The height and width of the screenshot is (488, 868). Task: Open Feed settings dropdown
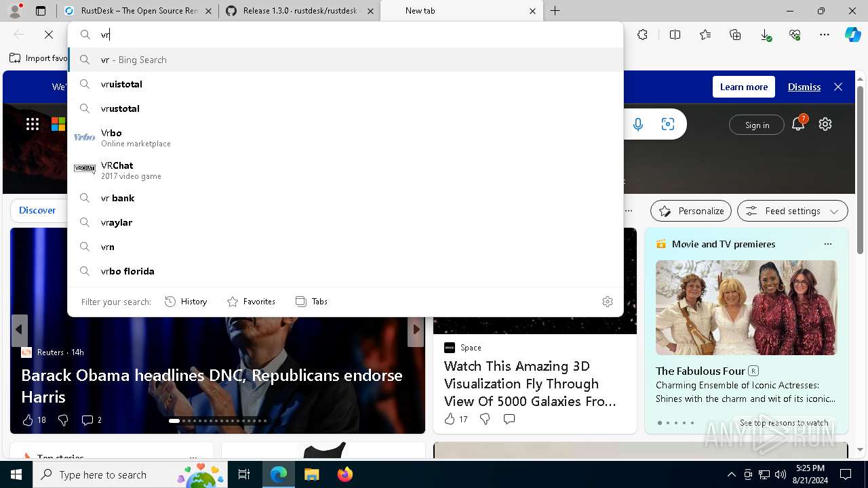coord(792,211)
